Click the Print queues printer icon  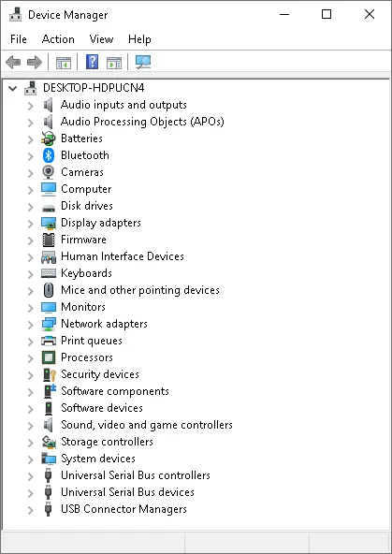49,341
